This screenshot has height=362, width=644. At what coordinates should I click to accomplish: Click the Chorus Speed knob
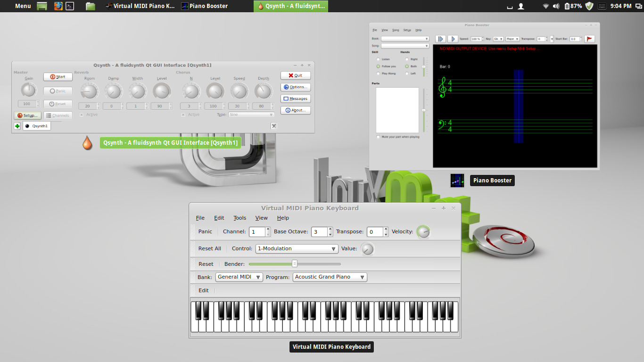pos(239,90)
